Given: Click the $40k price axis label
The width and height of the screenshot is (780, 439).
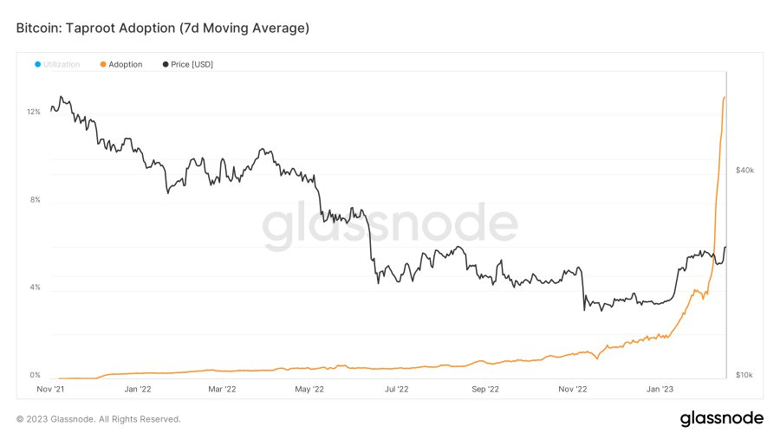Looking at the screenshot, I should pos(745,171).
